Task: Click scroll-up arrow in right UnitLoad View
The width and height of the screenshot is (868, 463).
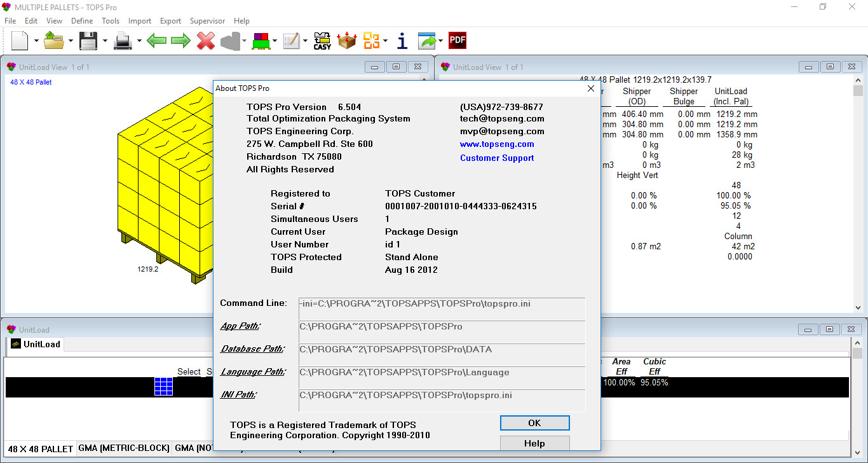Action: pyautogui.click(x=858, y=80)
